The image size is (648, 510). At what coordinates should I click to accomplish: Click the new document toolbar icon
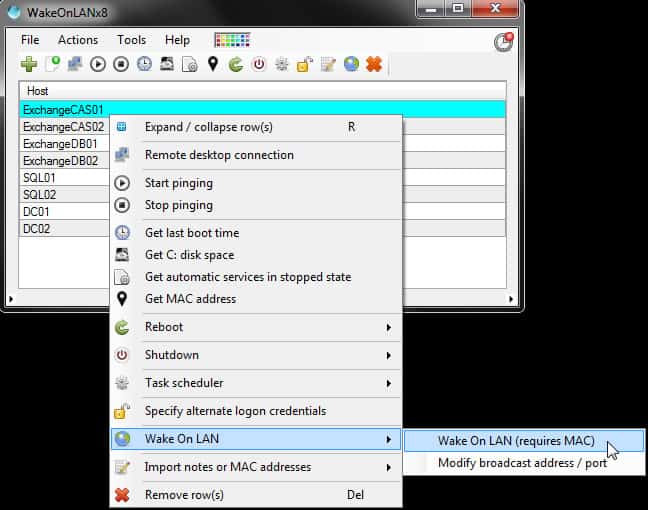point(53,64)
